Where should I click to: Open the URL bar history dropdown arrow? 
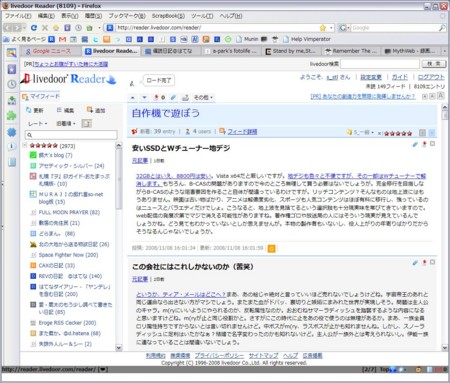point(331,28)
